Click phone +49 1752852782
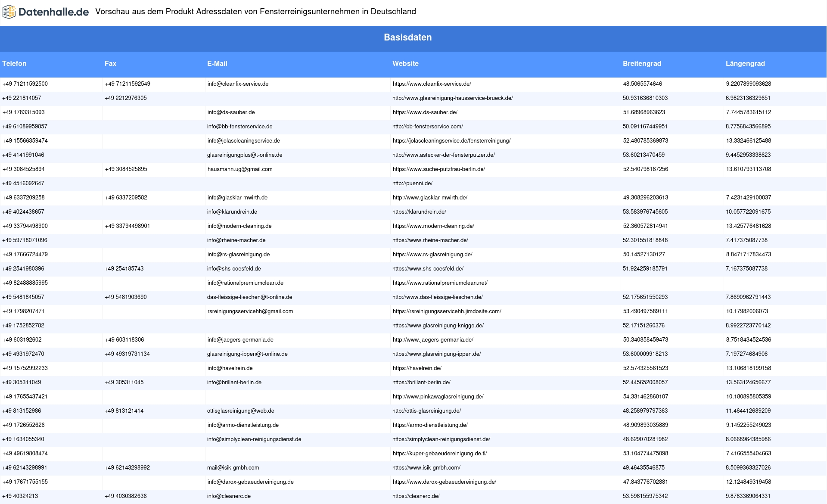This screenshot has width=827, height=504. pyautogui.click(x=23, y=326)
